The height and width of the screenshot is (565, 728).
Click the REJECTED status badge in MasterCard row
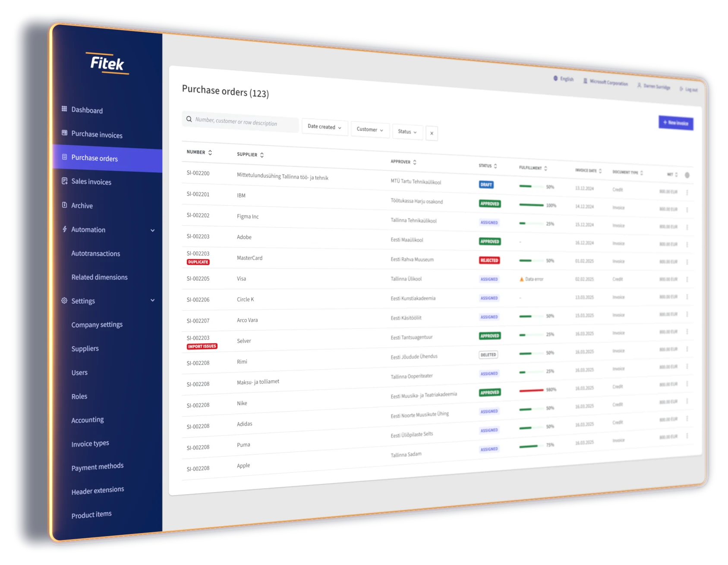490,261
